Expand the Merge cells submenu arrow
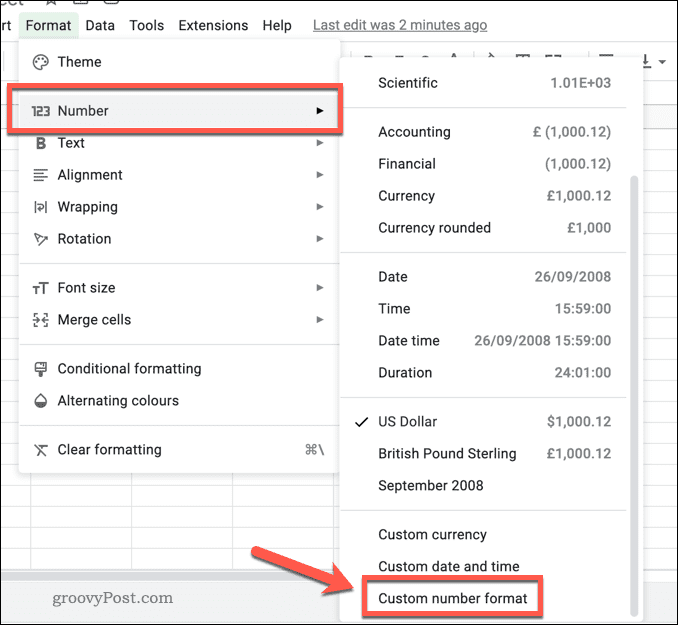Image resolution: width=678 pixels, height=625 pixels. (x=320, y=320)
